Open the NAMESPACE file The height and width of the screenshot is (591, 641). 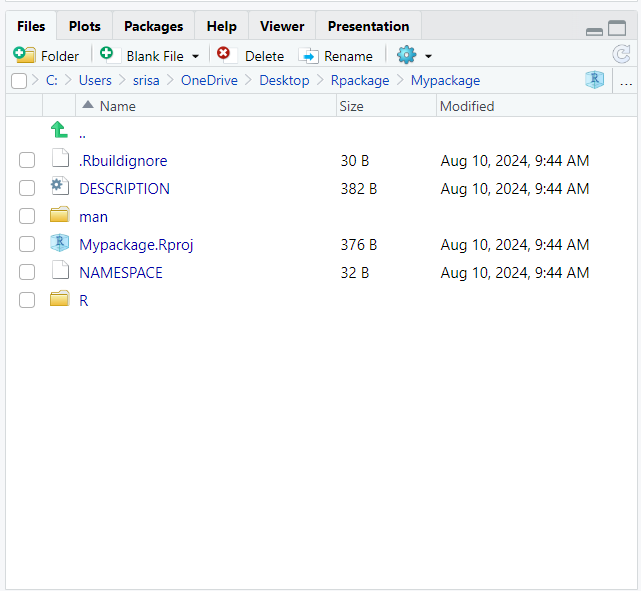point(121,273)
